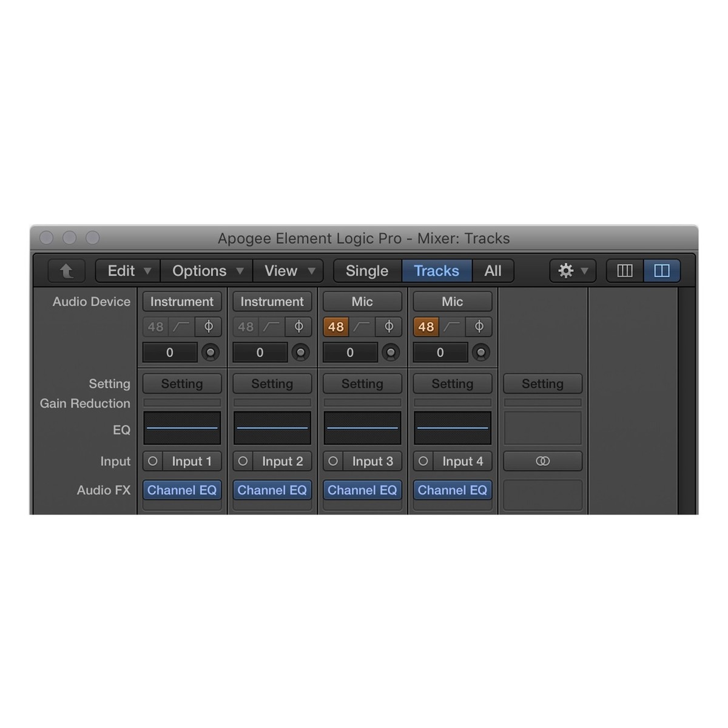Viewport: 728px width, 728px height.
Task: Switch mixer to Single view
Action: pos(368,271)
